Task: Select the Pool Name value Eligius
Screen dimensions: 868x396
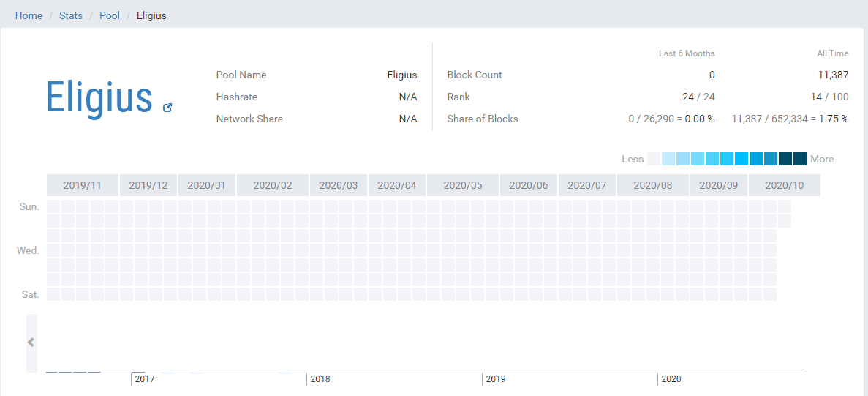Action: coord(402,75)
